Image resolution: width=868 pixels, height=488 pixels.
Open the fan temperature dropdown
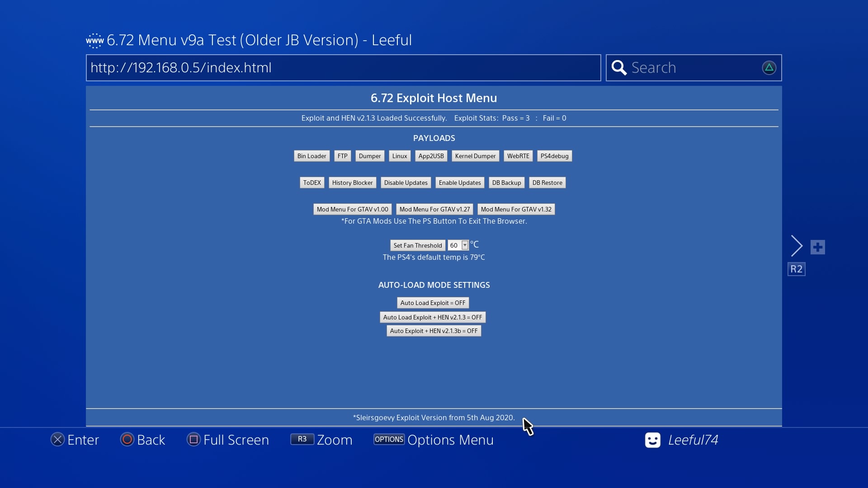coord(458,245)
